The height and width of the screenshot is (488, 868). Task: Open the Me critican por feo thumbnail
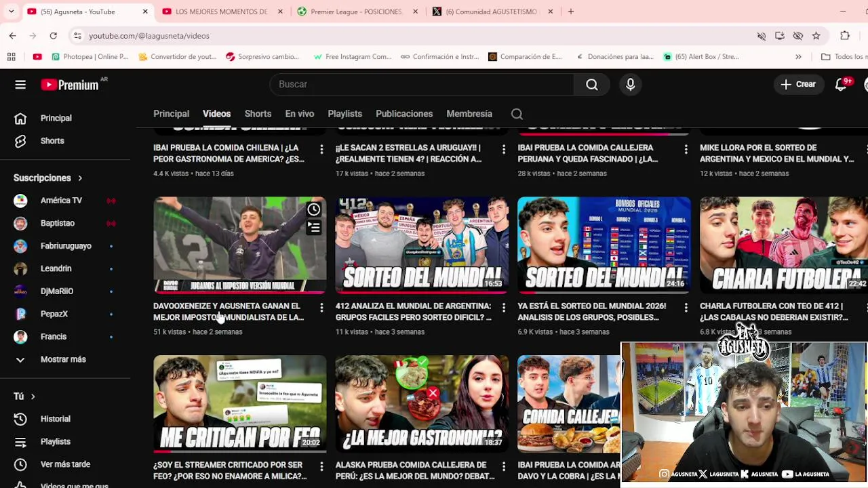point(239,404)
